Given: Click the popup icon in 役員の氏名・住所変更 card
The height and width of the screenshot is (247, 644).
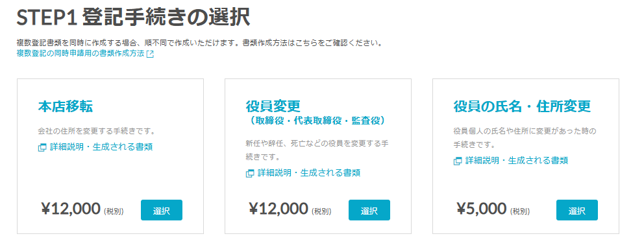Looking at the screenshot, I should tap(458, 161).
